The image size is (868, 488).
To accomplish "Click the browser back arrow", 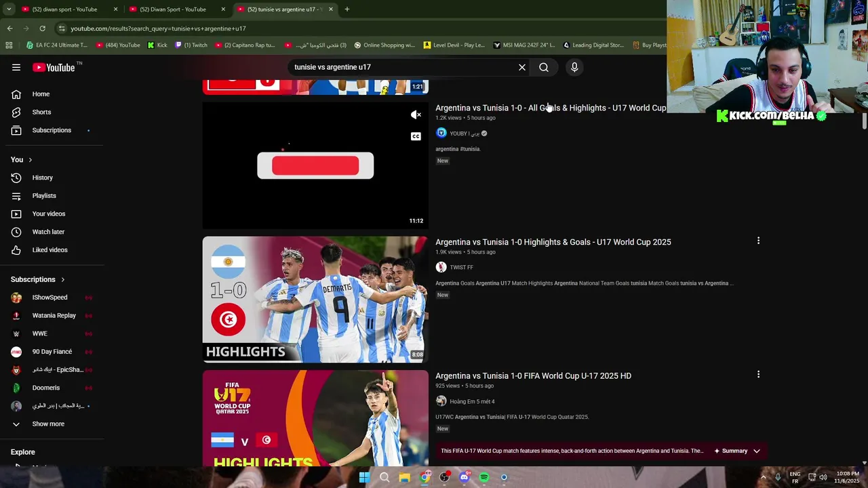I will (9, 28).
